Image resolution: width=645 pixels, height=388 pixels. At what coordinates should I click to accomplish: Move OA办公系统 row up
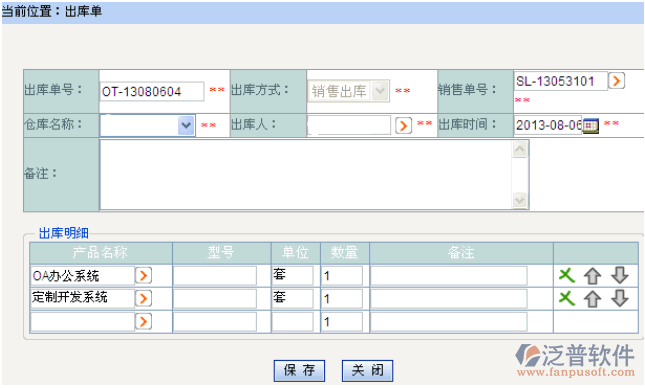pos(592,276)
